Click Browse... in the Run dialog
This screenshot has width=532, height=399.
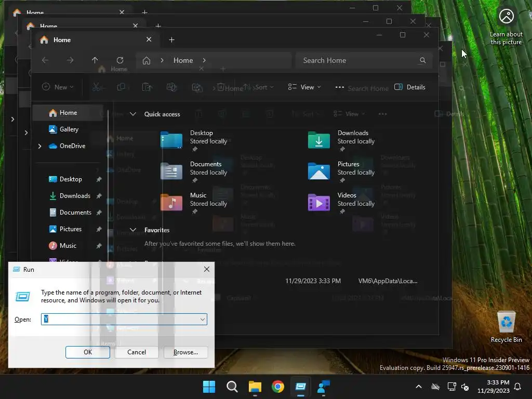coord(185,352)
